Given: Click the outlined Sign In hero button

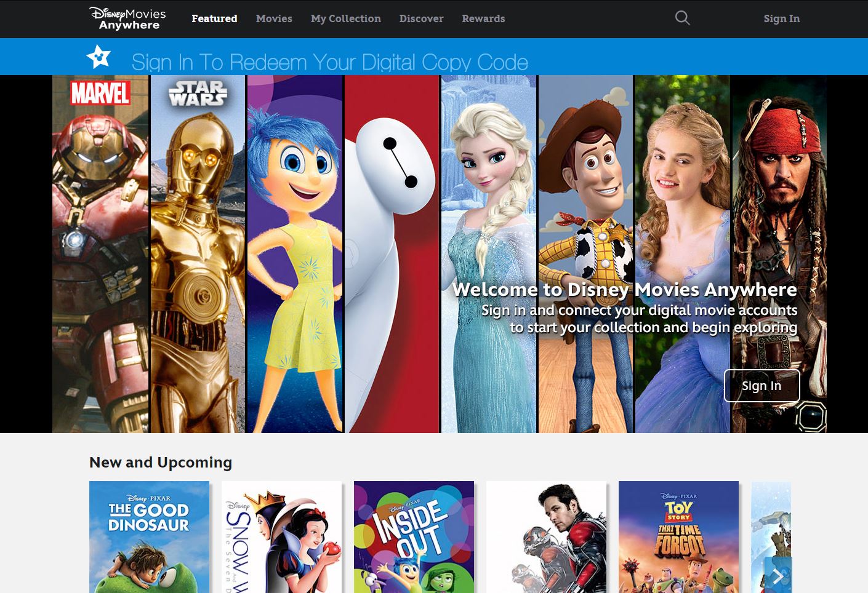Looking at the screenshot, I should 762,386.
